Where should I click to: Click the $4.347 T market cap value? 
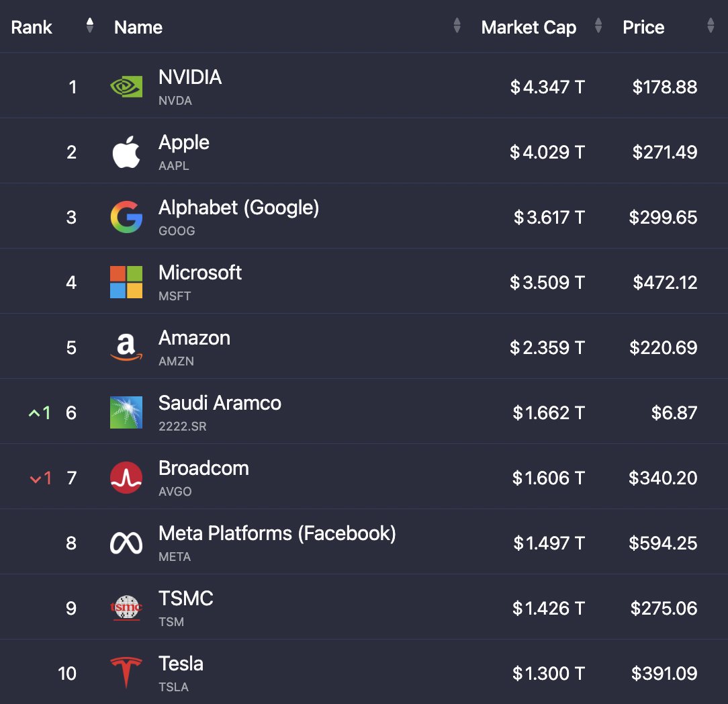coord(547,87)
